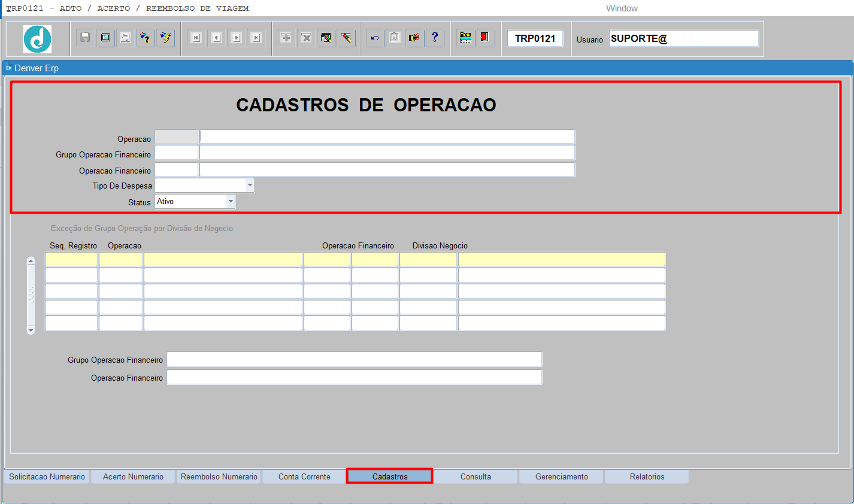
Task: Delete record using the X icon
Action: click(306, 38)
